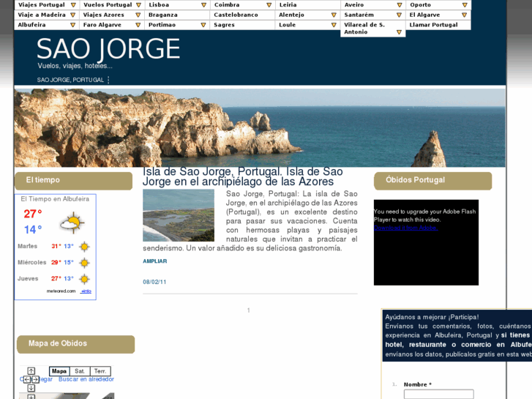Viewport: 532px width, 399px height.
Task: Focus the Nombre input field
Action: [x=438, y=395]
